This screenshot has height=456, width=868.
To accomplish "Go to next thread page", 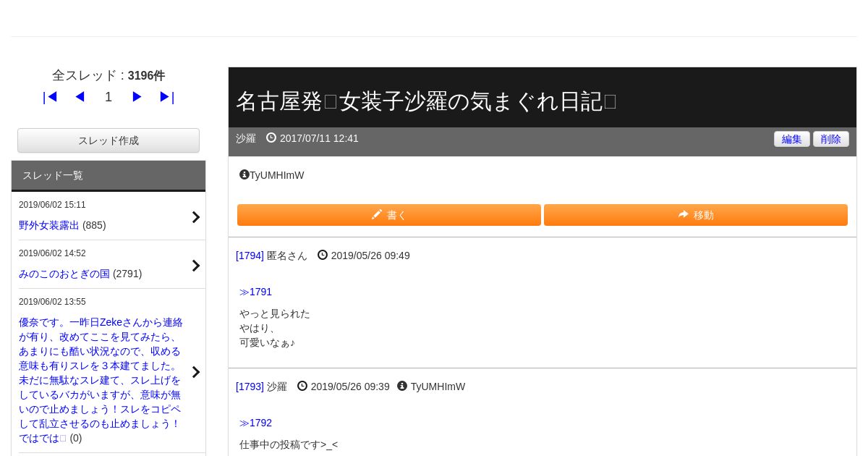I will (137, 97).
